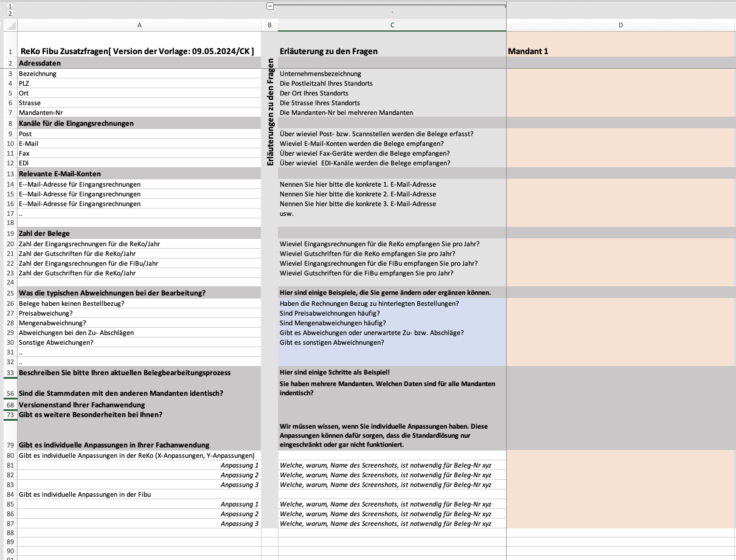Collapse the column group with minus button
The image size is (736, 560).
[x=270, y=6]
